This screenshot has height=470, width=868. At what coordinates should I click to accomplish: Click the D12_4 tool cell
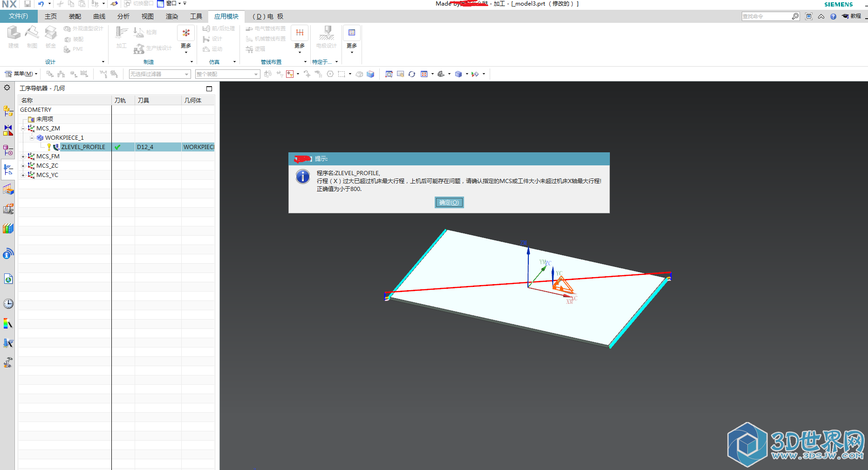pos(158,147)
